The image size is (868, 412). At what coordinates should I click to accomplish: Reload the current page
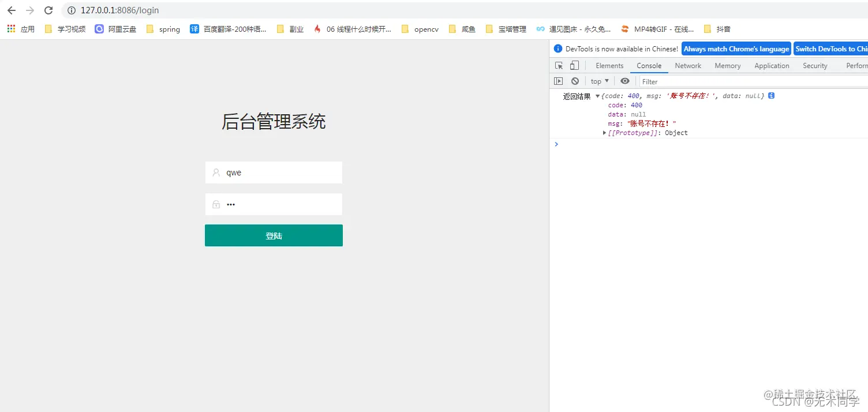48,10
